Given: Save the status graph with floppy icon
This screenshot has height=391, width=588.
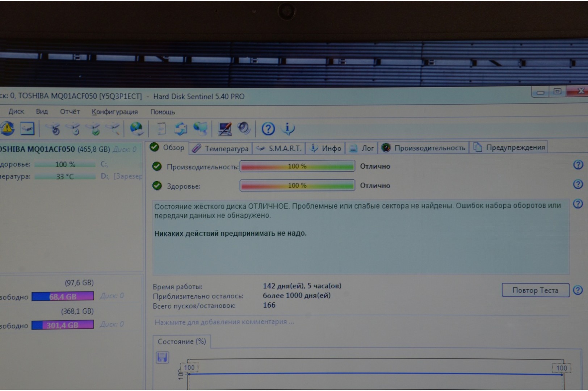Looking at the screenshot, I should [162, 357].
